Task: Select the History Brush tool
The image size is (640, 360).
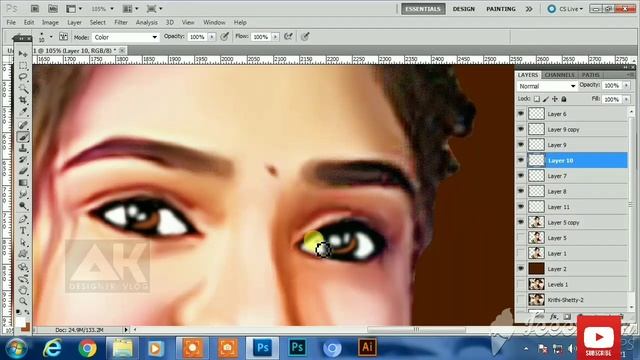Action: pos(23,160)
